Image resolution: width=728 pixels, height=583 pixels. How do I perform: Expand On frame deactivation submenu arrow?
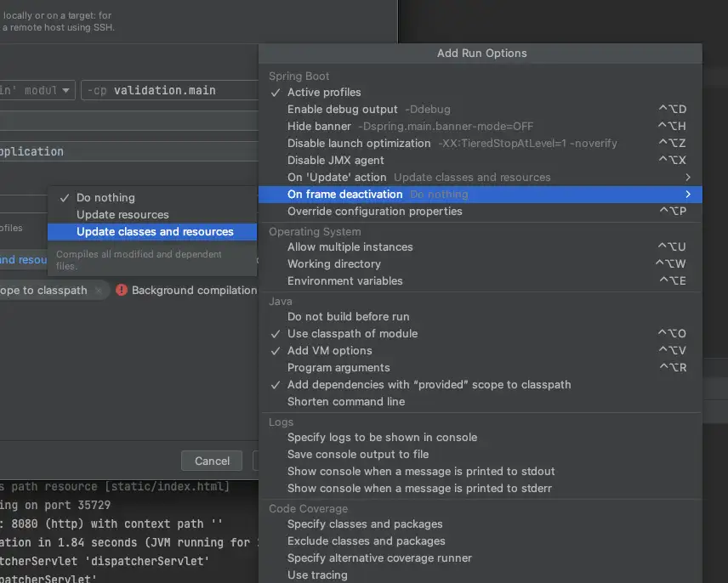[688, 195]
